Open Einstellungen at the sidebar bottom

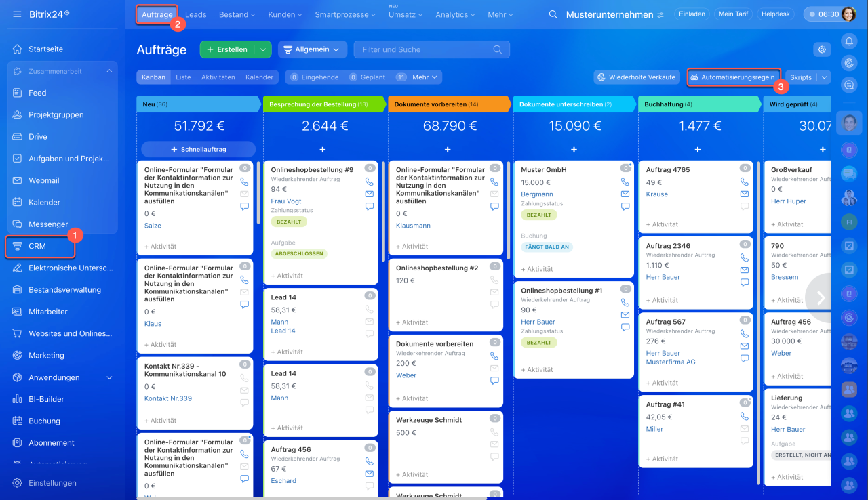click(52, 483)
